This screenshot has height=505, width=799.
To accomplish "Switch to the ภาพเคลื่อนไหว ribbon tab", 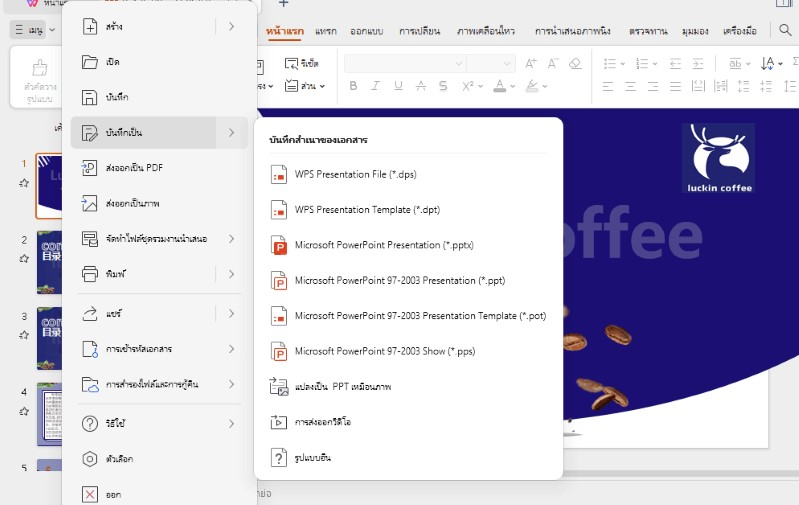I will point(486,31).
